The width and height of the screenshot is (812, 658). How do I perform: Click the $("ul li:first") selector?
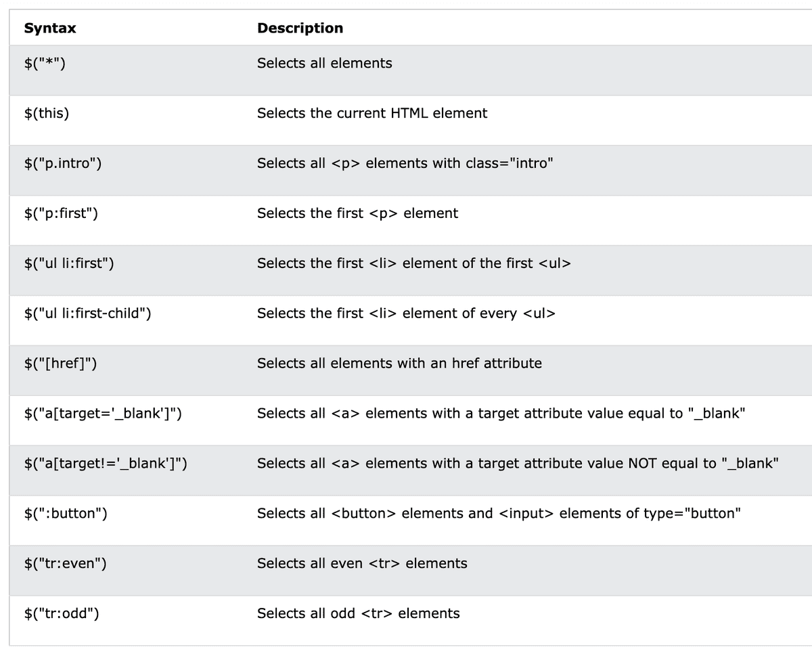click(x=69, y=264)
